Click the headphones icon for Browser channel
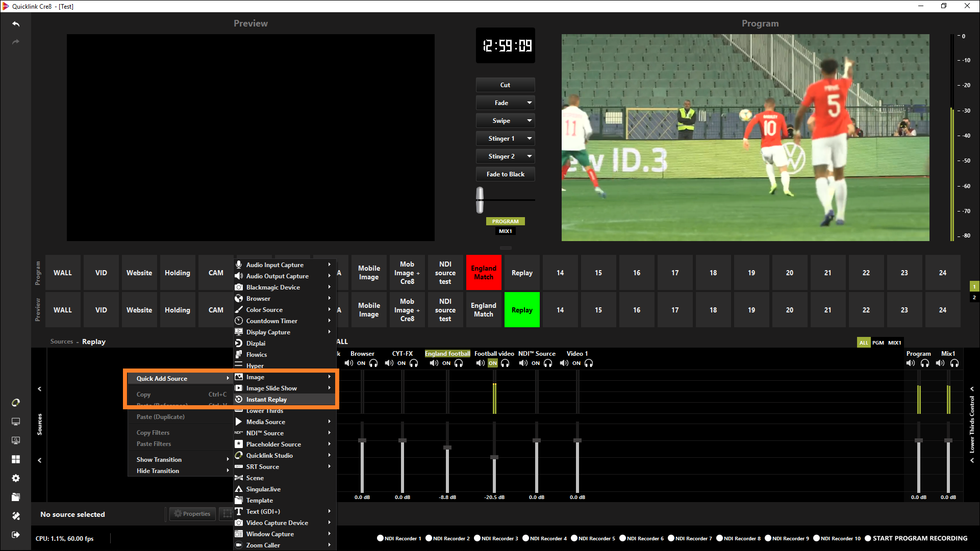Viewport: 980px width, 551px height. click(373, 363)
